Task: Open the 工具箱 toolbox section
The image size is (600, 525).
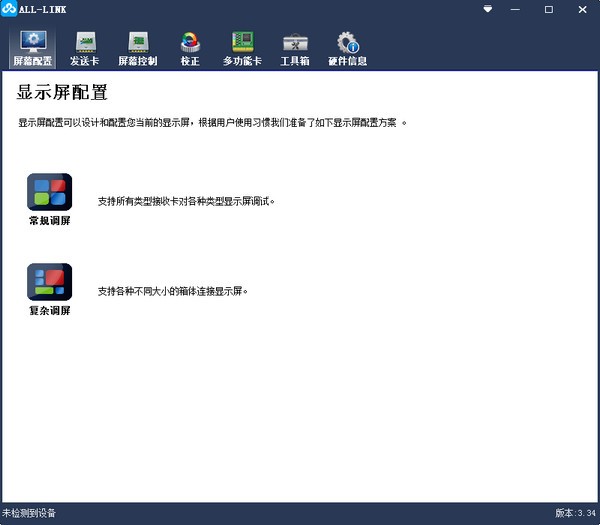Action: 295,47
